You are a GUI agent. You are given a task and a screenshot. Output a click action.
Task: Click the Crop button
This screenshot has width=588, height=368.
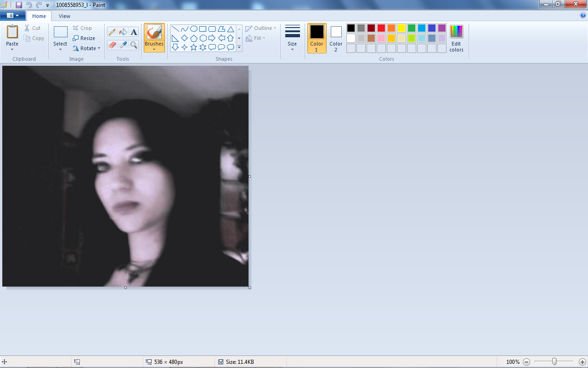click(82, 28)
